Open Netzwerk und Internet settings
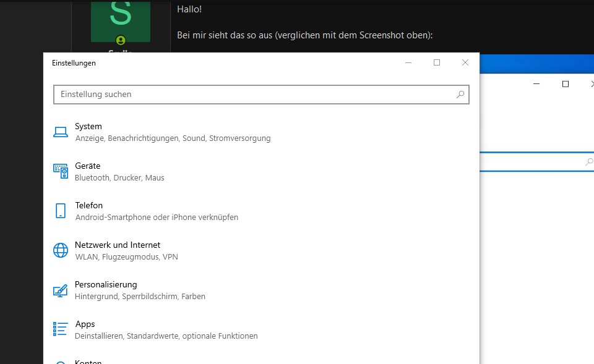The image size is (594, 364). coord(117,245)
